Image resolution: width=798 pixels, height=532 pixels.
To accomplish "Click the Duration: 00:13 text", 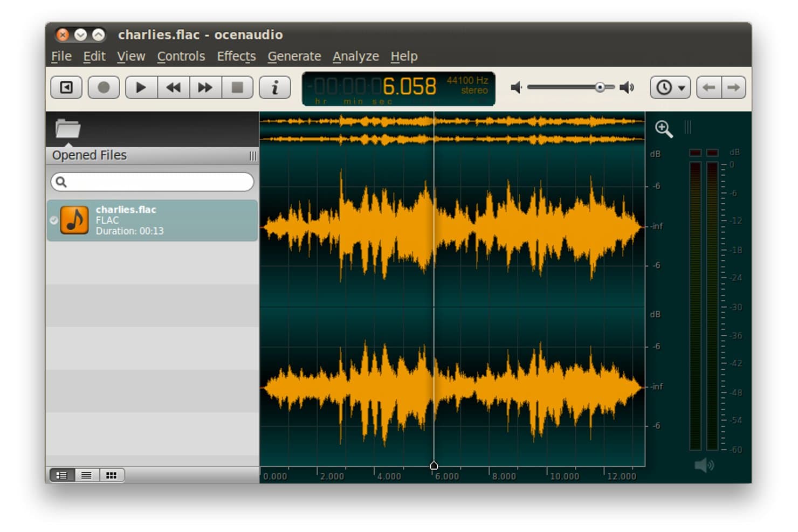I will point(129,231).
